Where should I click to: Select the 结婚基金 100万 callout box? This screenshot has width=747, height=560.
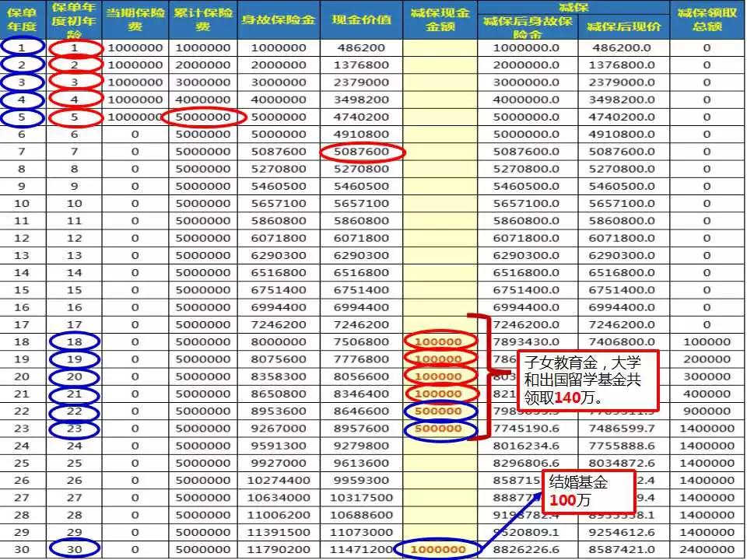pos(588,492)
